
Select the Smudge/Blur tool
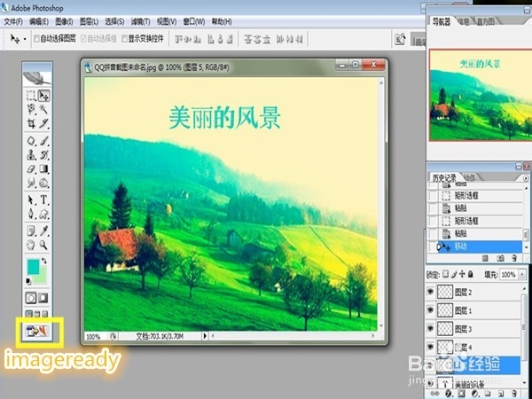click(31, 184)
